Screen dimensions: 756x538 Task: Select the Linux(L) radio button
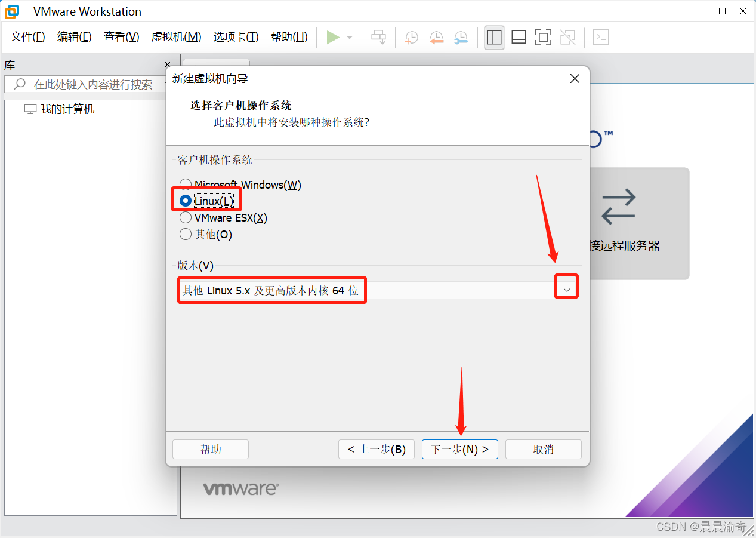click(186, 201)
